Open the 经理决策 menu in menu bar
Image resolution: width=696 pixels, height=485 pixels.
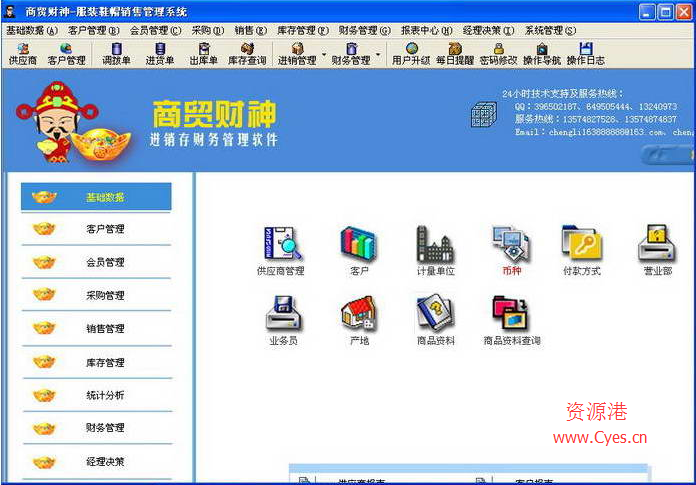click(x=488, y=30)
